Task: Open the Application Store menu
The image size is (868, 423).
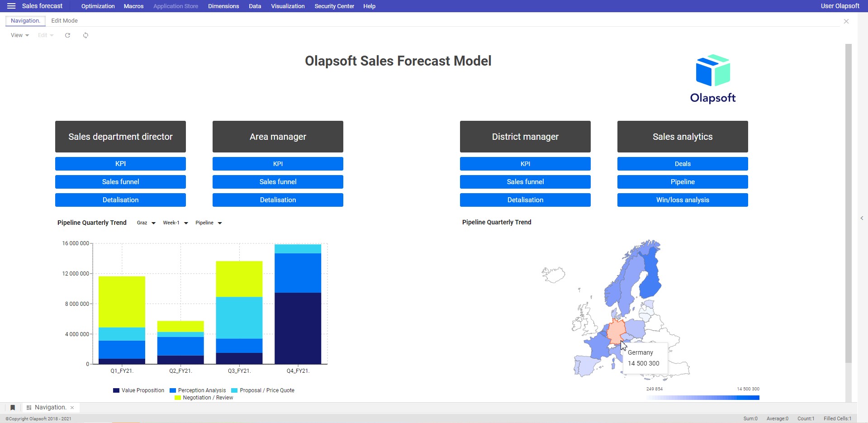Action: click(x=175, y=6)
